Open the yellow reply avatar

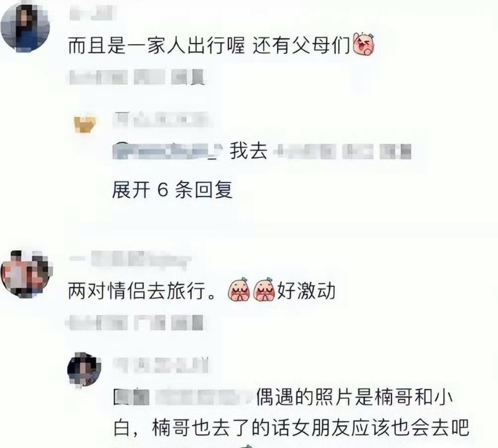tap(85, 124)
